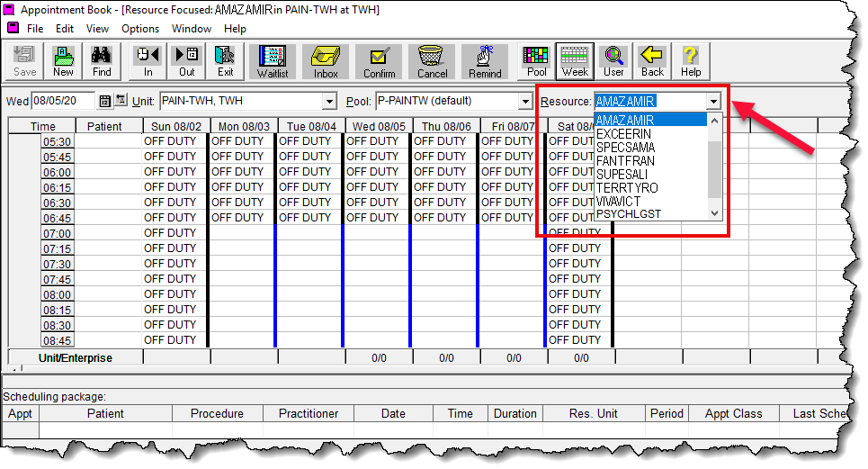Open the Inbox tray icon
The height and width of the screenshot is (469, 868).
(326, 61)
